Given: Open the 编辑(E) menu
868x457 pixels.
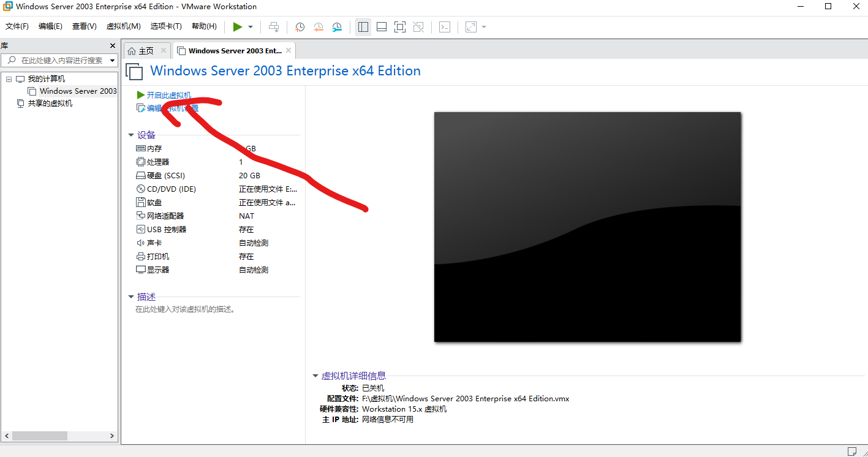Looking at the screenshot, I should pos(50,26).
